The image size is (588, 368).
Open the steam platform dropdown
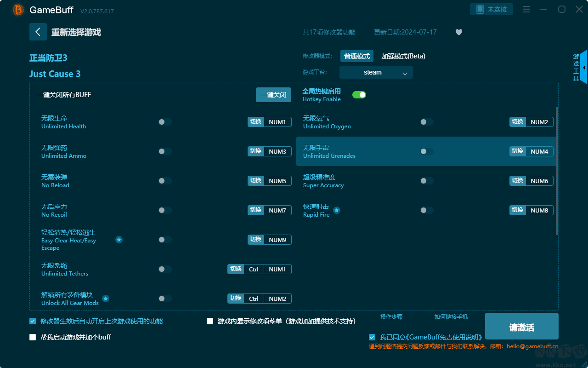[376, 72]
